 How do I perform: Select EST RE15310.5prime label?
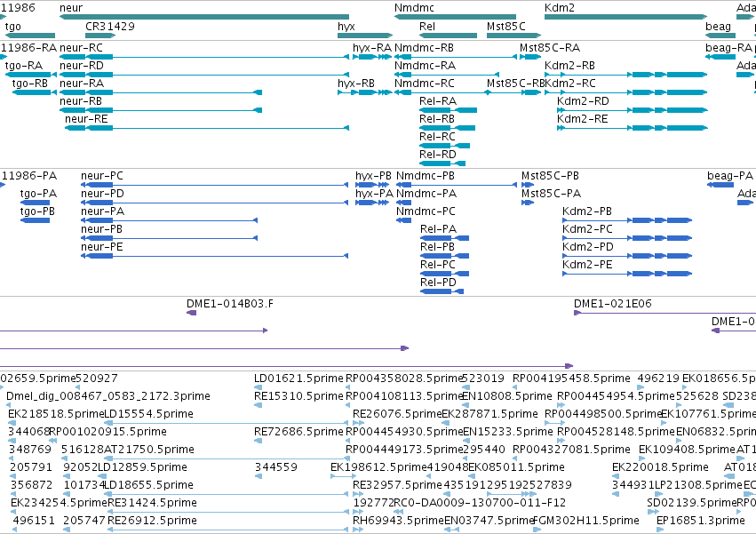point(298,396)
